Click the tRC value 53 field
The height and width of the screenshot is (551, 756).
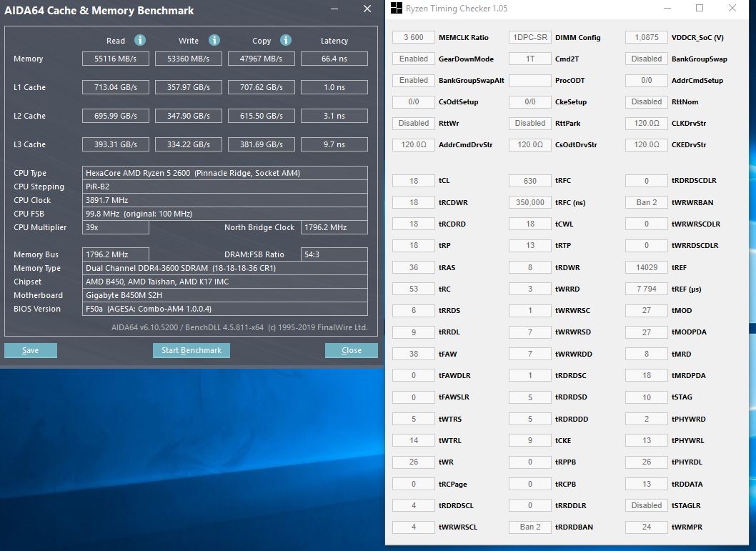[x=414, y=289]
